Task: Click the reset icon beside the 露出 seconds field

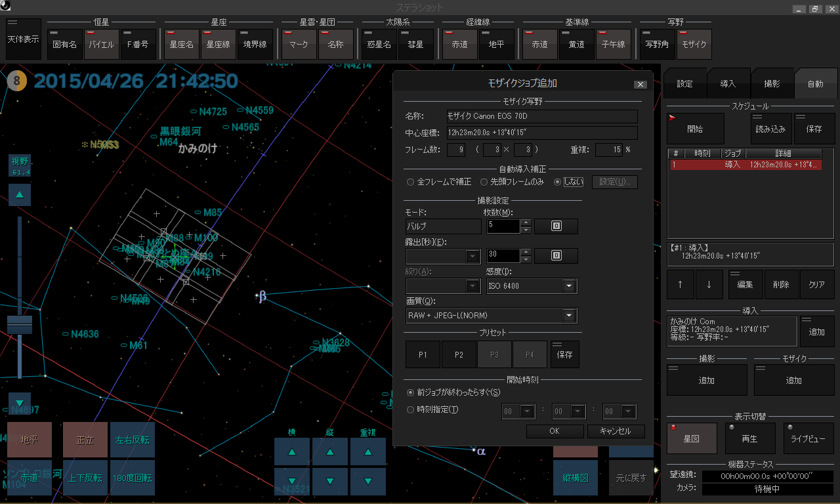Action: tap(556, 256)
